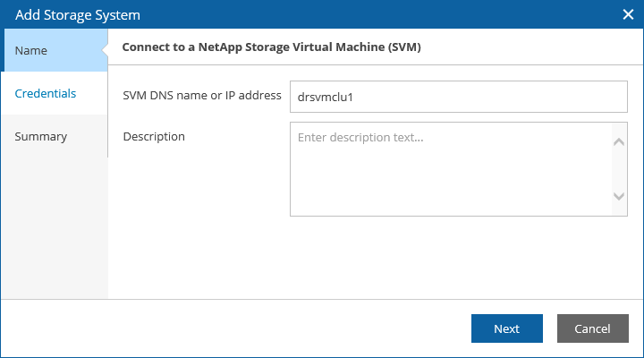Screen dimensions: 644x358
Task: Close the Add Storage System dialog
Action: [628, 14]
